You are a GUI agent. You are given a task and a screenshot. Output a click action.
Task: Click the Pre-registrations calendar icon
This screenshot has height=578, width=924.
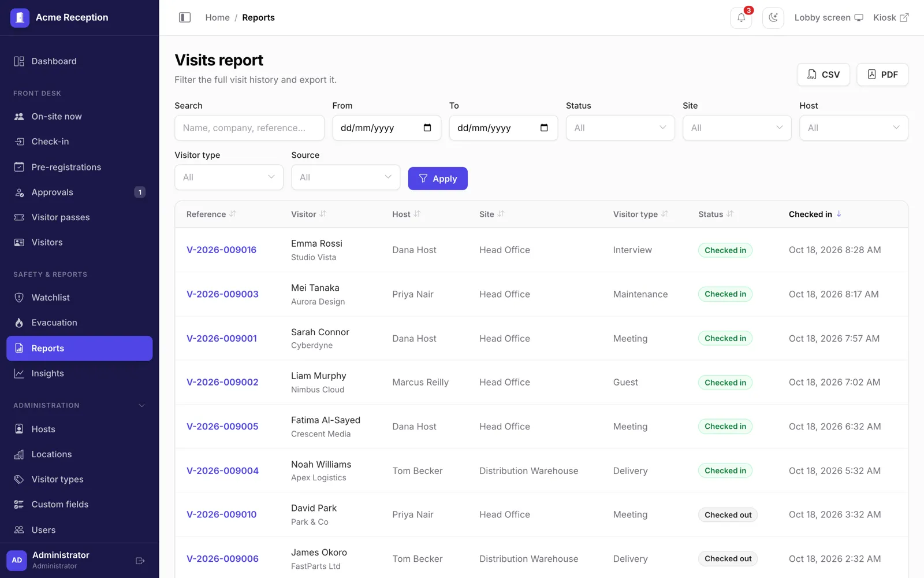click(x=19, y=167)
